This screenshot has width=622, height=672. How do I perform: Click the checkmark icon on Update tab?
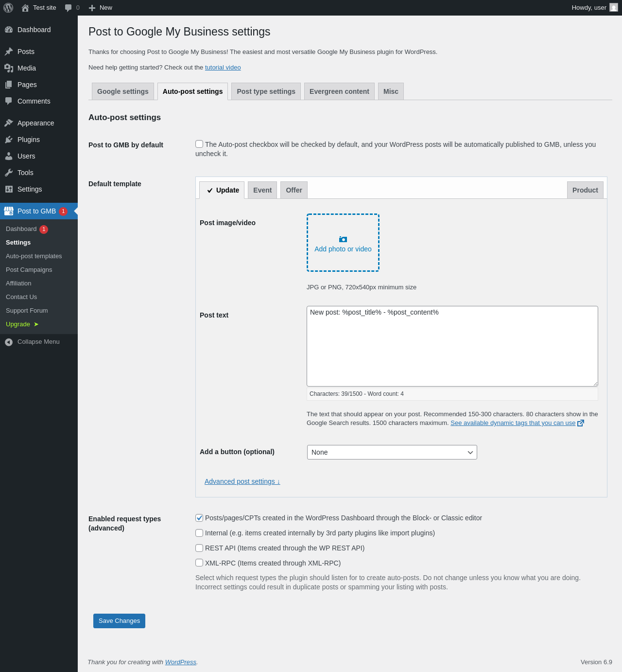[x=210, y=191]
